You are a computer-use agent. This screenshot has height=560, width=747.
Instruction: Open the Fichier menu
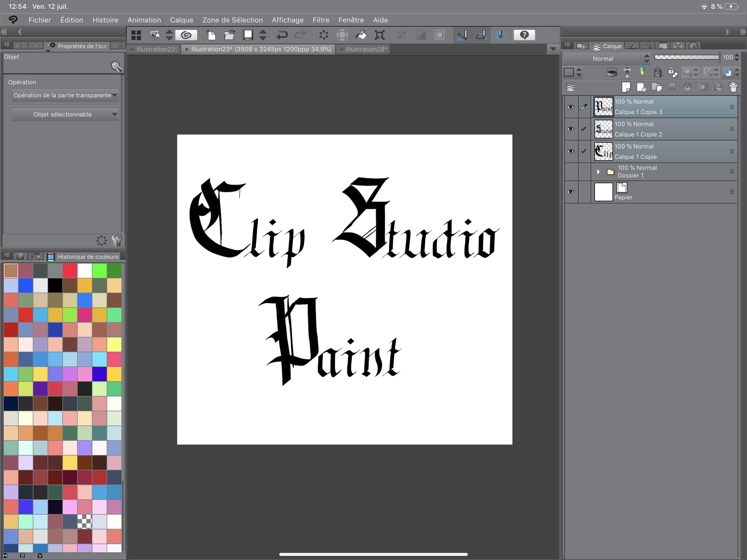point(40,20)
